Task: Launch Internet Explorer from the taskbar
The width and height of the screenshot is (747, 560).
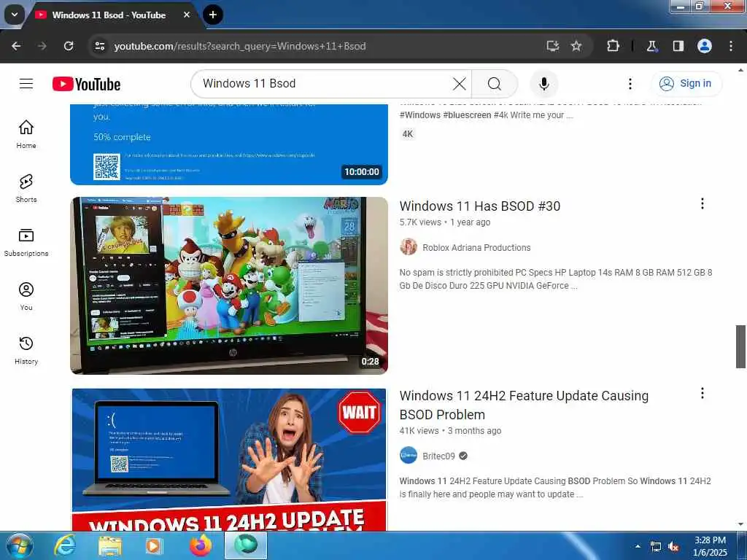Action: (64, 545)
